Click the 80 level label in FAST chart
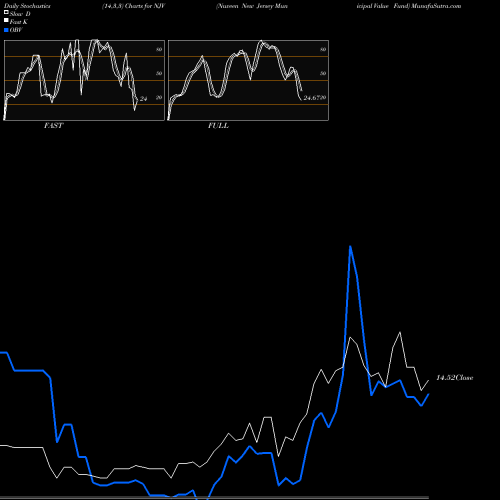 point(159,49)
